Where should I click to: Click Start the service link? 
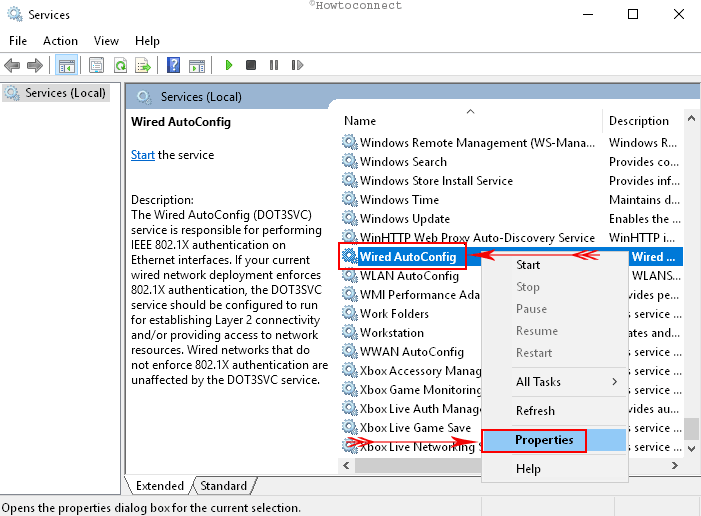point(143,155)
